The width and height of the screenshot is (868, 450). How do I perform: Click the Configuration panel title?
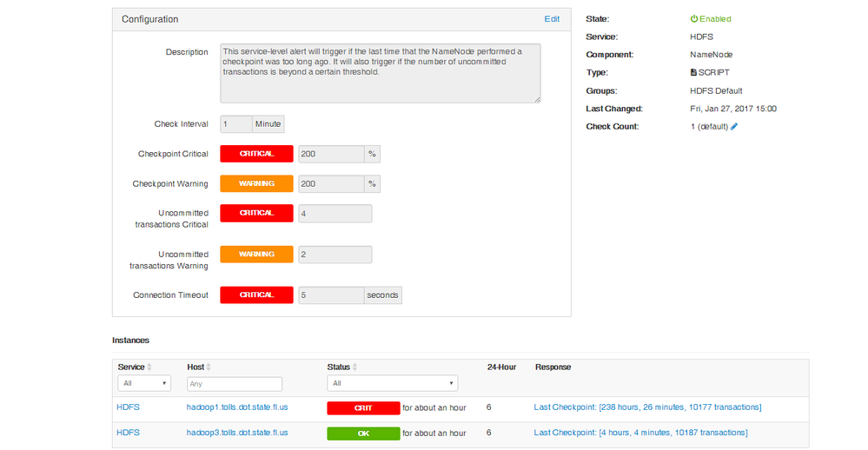point(150,19)
